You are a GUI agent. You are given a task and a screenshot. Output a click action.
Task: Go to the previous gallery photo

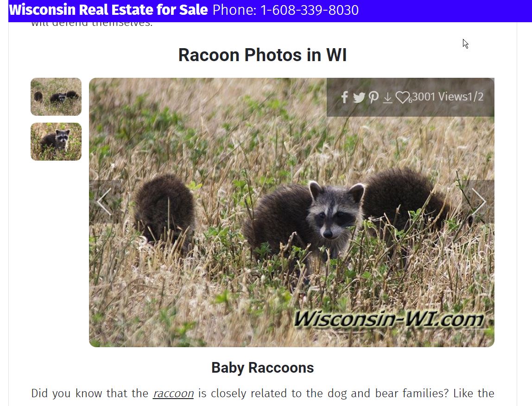104,202
